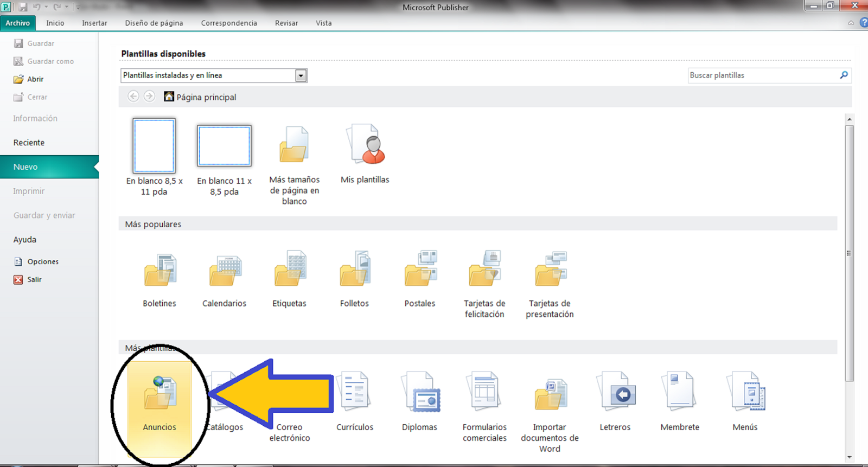Open the Help question mark icon
Screen dimensions: 868x467
point(864,23)
